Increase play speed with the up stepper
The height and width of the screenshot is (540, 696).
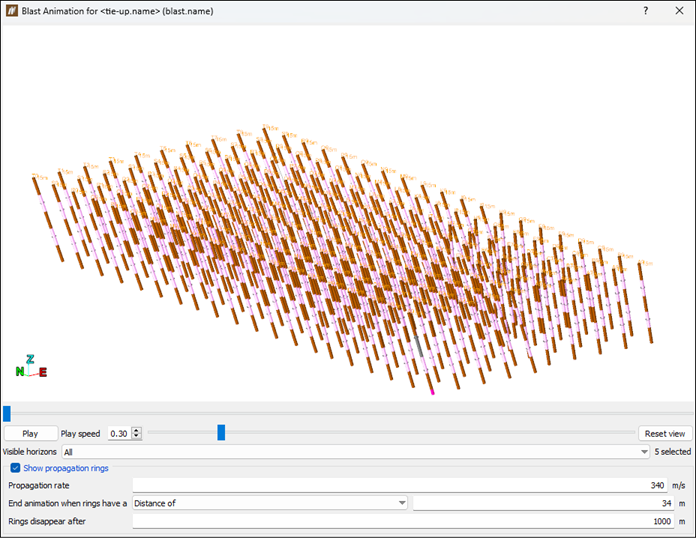pos(137,430)
